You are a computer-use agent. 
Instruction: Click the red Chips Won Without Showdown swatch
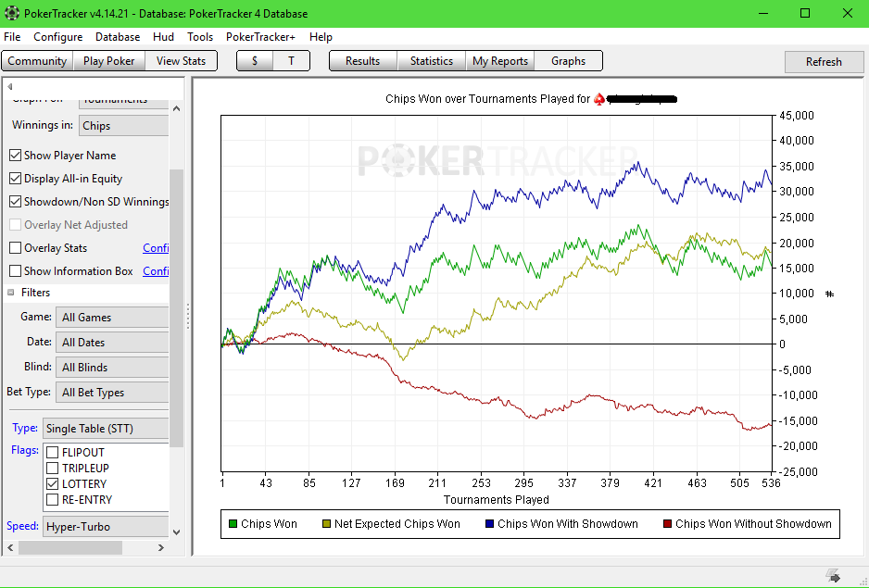tap(667, 524)
